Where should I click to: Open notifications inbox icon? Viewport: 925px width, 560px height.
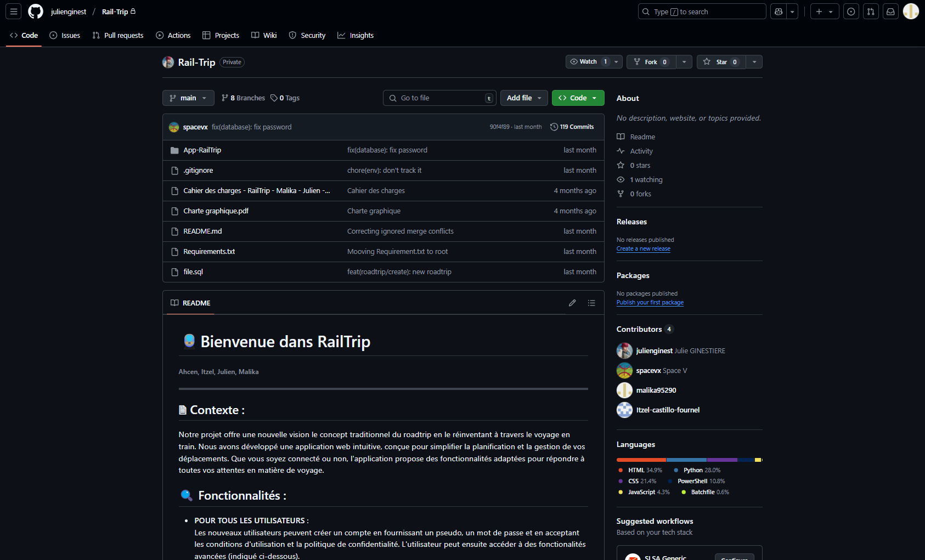pos(891,12)
